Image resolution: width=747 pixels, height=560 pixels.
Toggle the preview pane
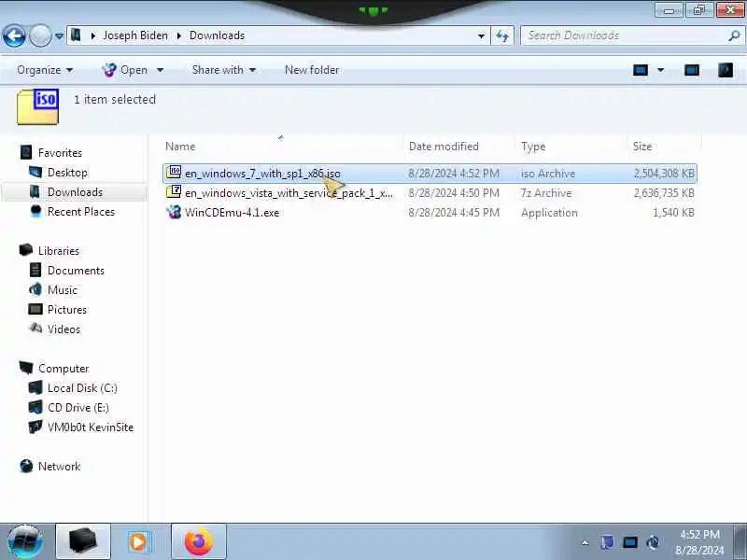pyautogui.click(x=691, y=71)
